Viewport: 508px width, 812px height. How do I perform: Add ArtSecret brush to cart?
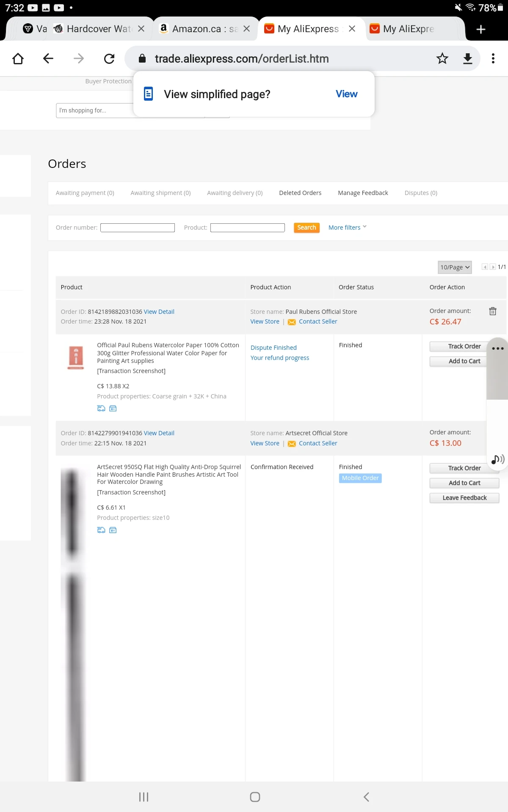(464, 483)
